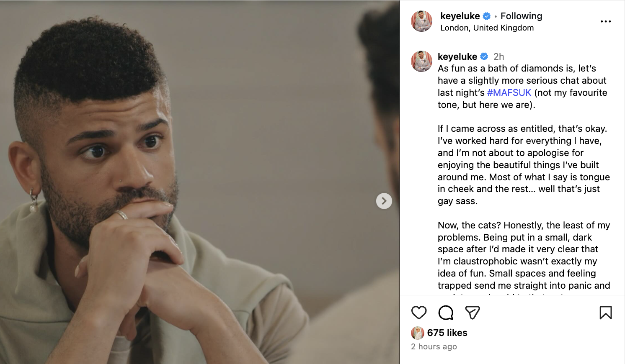Open the #MAFSUK hashtag link

click(509, 92)
